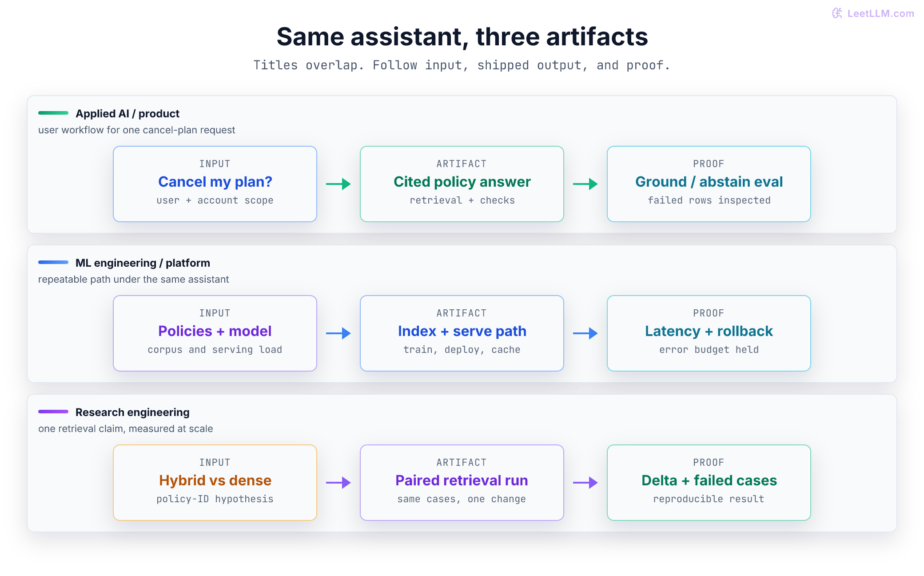
Task: Click the blue arrow after Policies + model
Action: click(339, 333)
